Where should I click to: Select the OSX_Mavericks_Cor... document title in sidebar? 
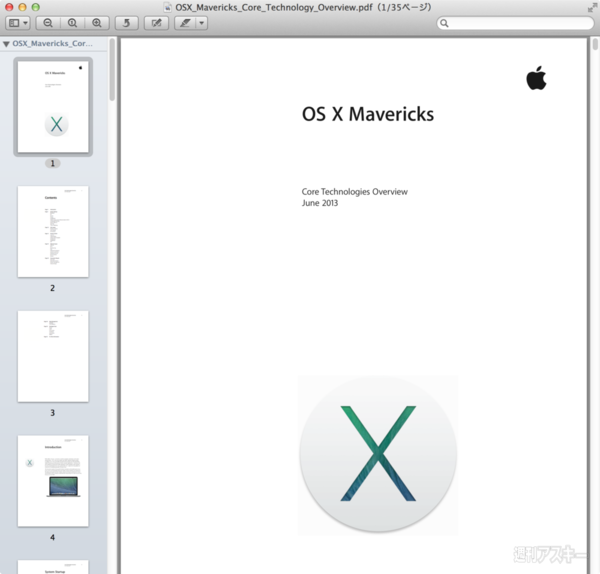tap(52, 44)
